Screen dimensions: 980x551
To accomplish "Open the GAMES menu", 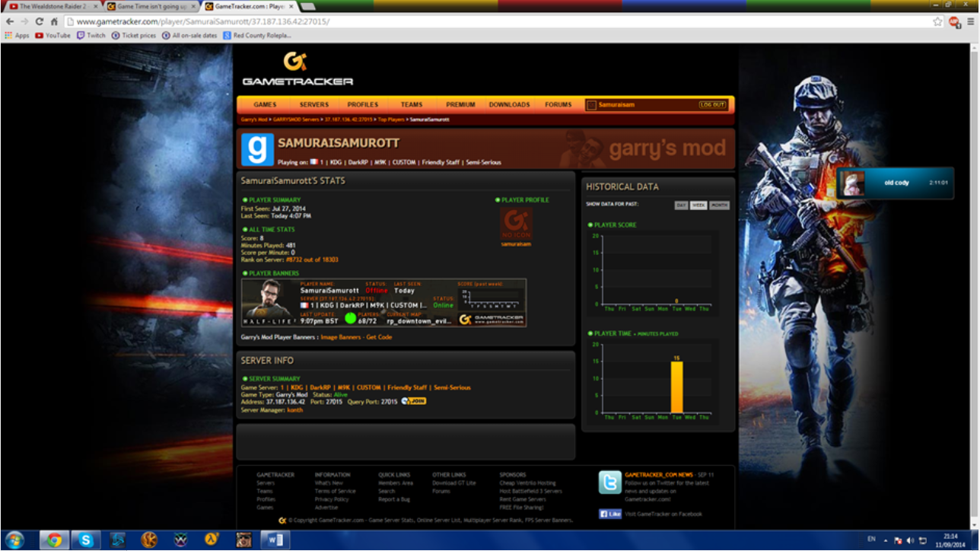I will point(265,105).
